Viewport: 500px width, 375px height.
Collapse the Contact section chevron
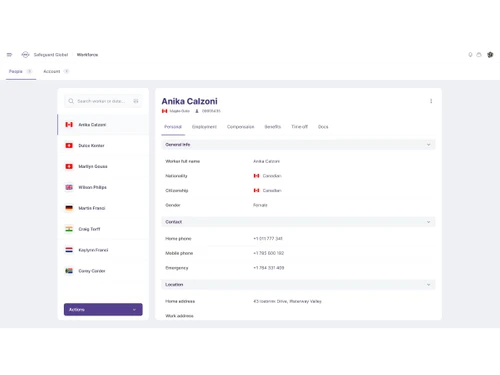click(428, 222)
